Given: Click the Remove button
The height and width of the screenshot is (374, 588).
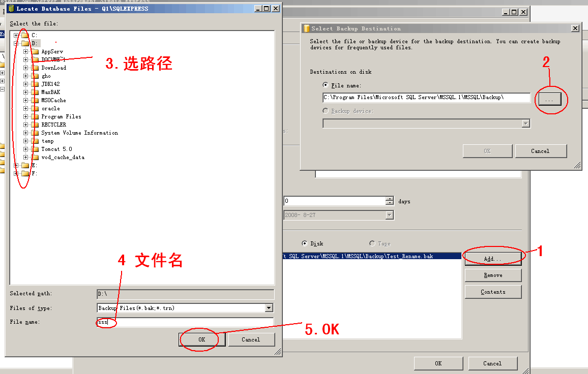Looking at the screenshot, I should [493, 275].
